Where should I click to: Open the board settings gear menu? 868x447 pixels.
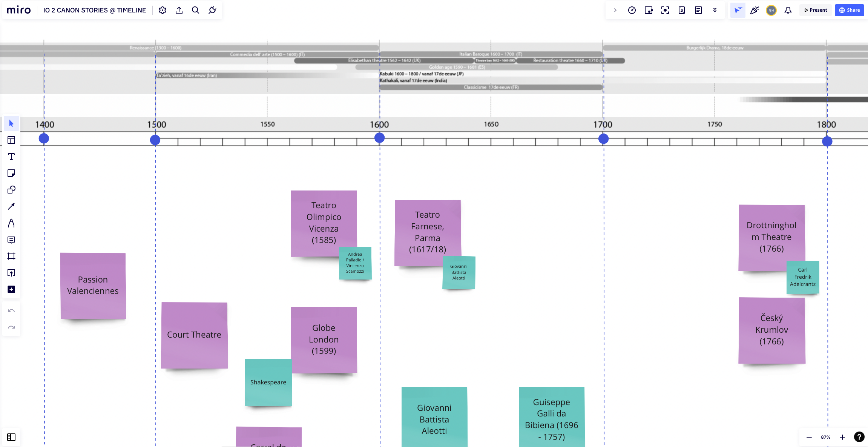[x=163, y=10]
